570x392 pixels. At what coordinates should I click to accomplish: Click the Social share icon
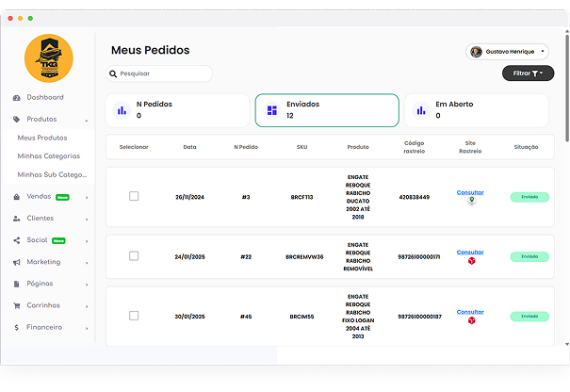click(x=17, y=240)
